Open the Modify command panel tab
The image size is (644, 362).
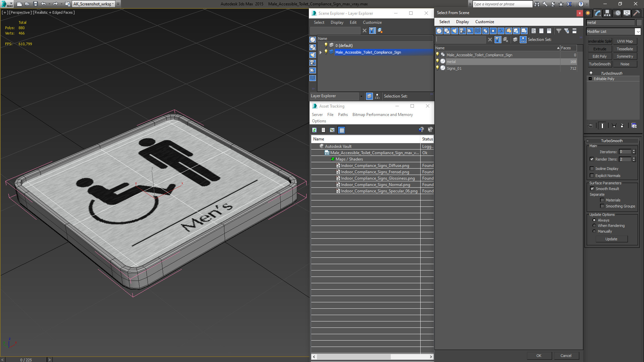(598, 13)
